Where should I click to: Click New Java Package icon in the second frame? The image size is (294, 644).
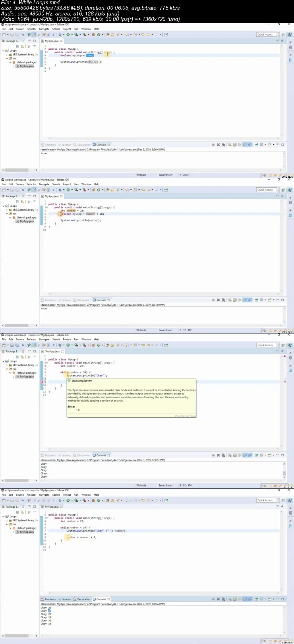pos(93,190)
